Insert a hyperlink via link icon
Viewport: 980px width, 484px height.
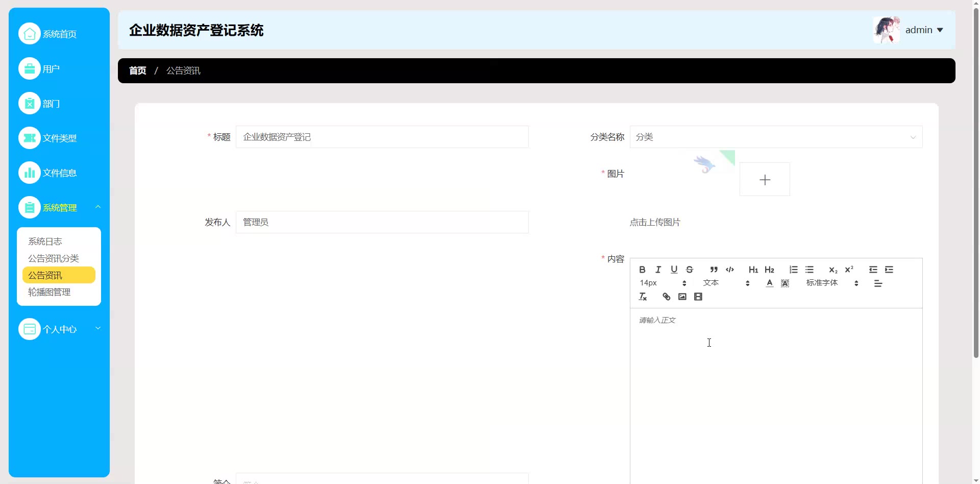pyautogui.click(x=666, y=297)
